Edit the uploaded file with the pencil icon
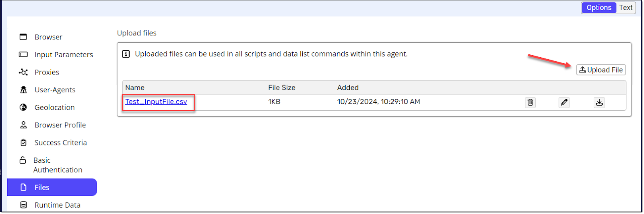 pos(564,102)
